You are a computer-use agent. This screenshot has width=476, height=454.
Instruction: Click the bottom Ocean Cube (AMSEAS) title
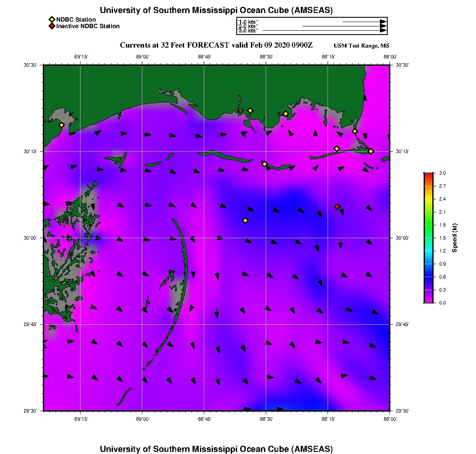click(x=216, y=448)
